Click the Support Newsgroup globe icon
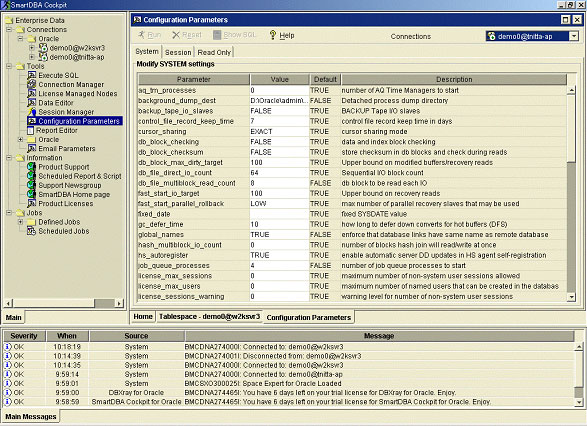This screenshot has width=587, height=426. [32, 185]
